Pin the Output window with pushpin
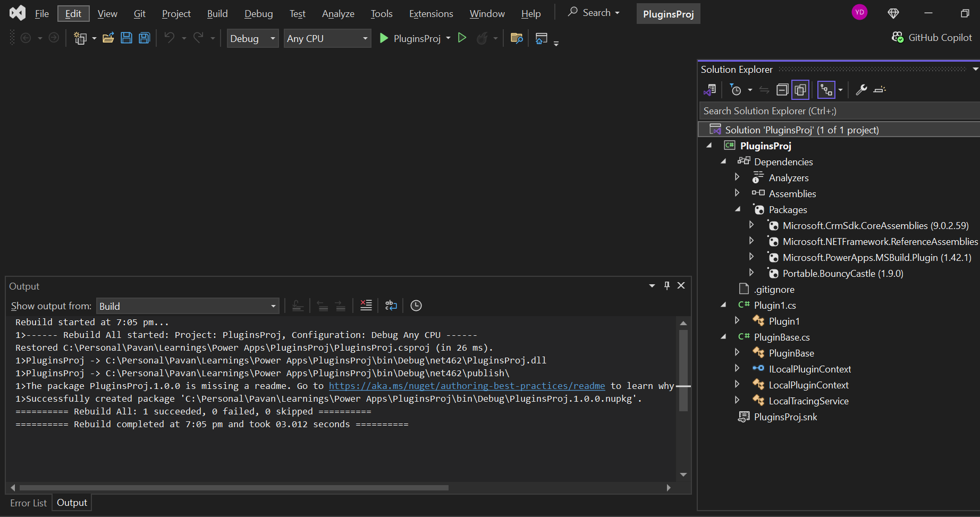The width and height of the screenshot is (980, 517). click(x=667, y=286)
